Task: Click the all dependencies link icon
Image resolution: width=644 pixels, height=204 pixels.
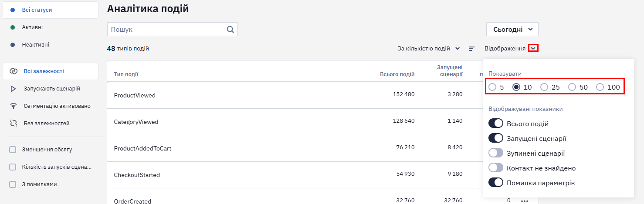Action: tap(13, 71)
